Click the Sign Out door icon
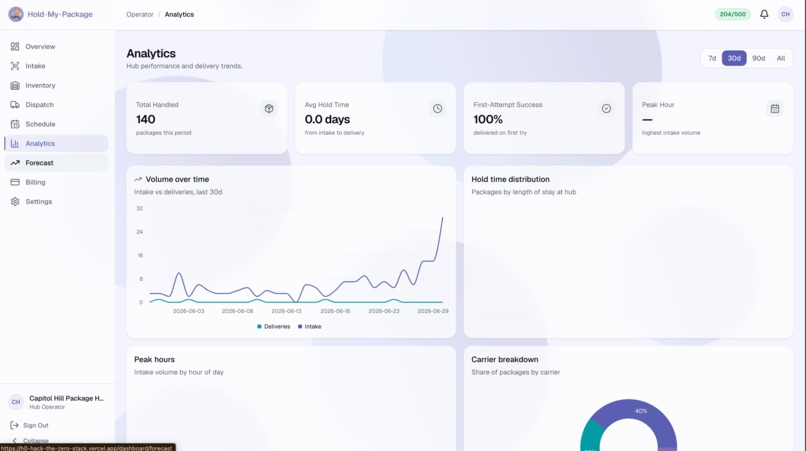806x451 pixels. (14, 425)
